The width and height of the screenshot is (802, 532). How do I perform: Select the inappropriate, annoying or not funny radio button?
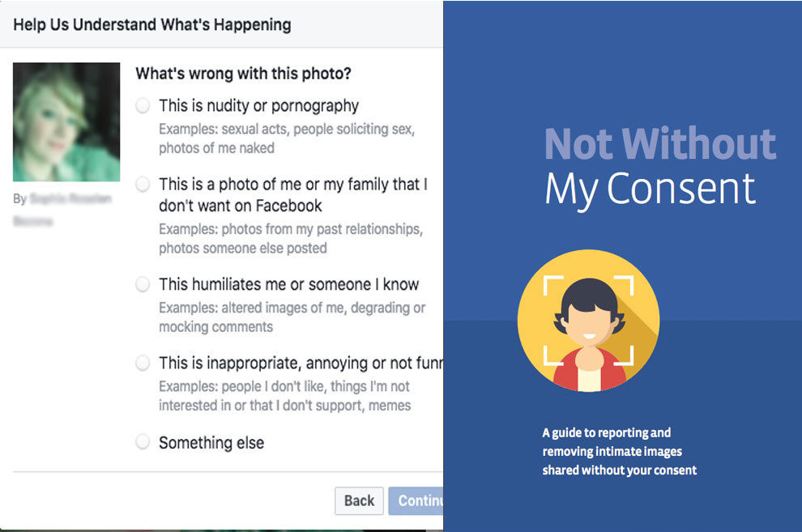click(x=143, y=363)
